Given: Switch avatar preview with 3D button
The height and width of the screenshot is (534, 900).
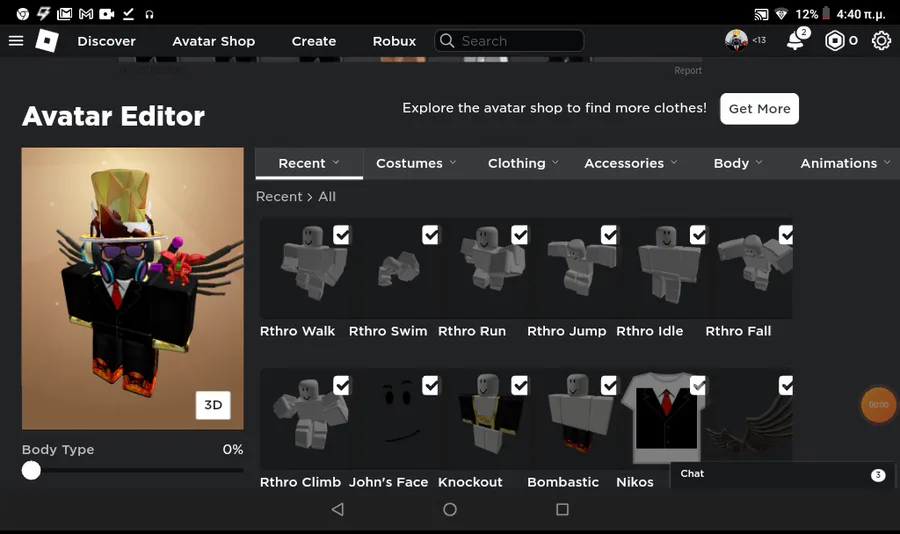Looking at the screenshot, I should coord(213,405).
